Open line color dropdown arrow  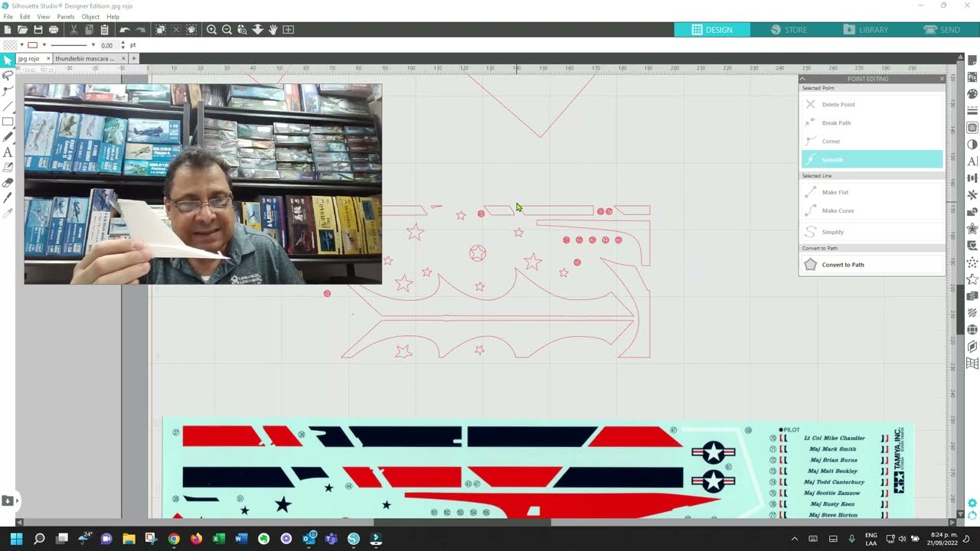click(x=44, y=45)
